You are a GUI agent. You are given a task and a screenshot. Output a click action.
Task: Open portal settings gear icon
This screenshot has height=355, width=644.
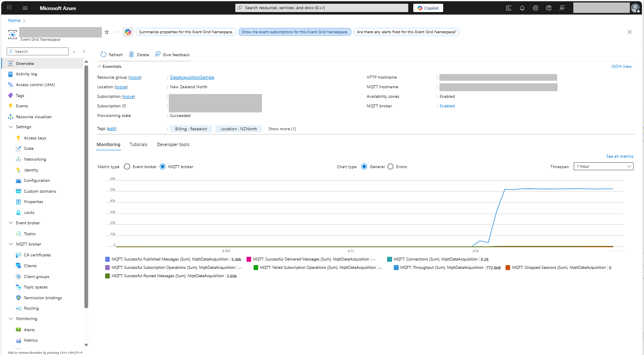tap(535, 8)
